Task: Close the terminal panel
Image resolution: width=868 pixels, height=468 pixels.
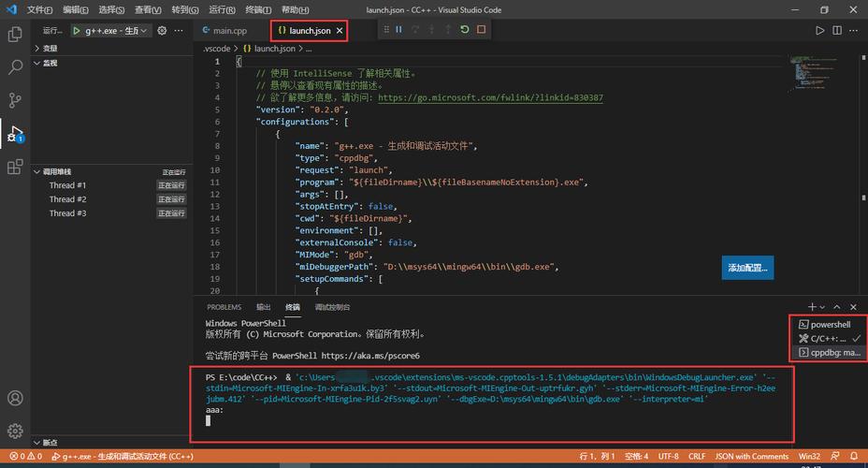Action: [854, 307]
